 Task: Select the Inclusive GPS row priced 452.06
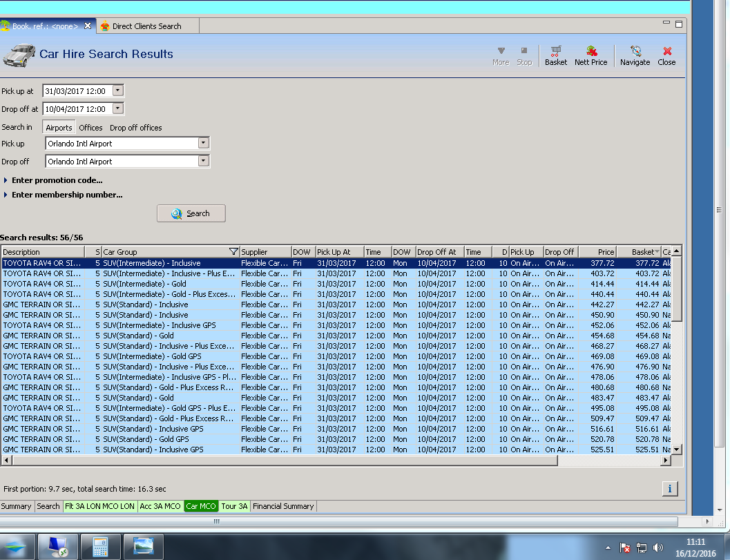click(x=336, y=325)
